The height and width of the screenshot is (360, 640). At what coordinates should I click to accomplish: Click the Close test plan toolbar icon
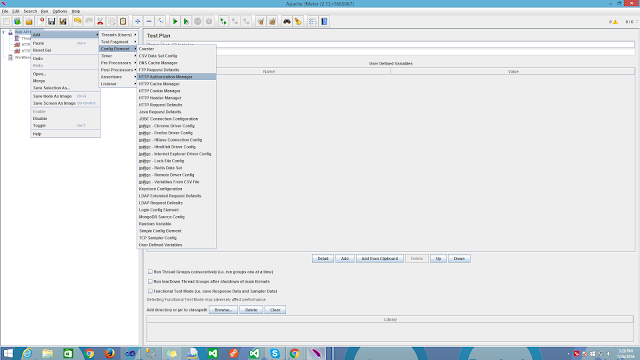click(x=40, y=21)
